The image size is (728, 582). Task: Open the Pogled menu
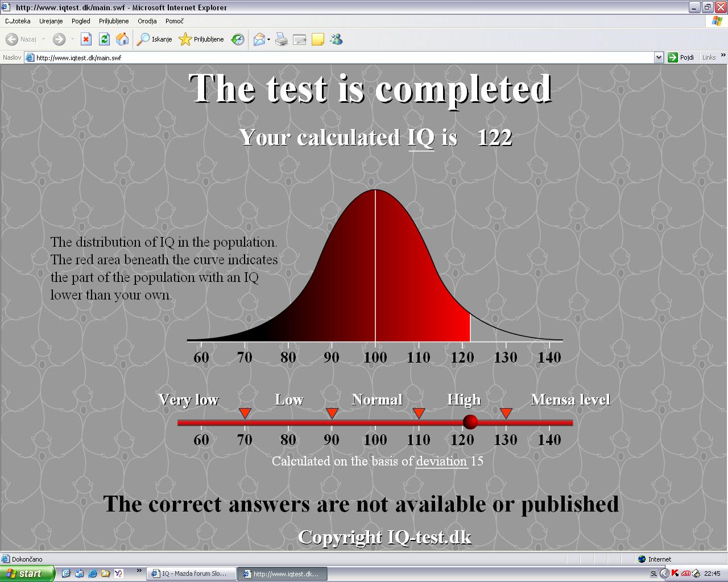(81, 21)
